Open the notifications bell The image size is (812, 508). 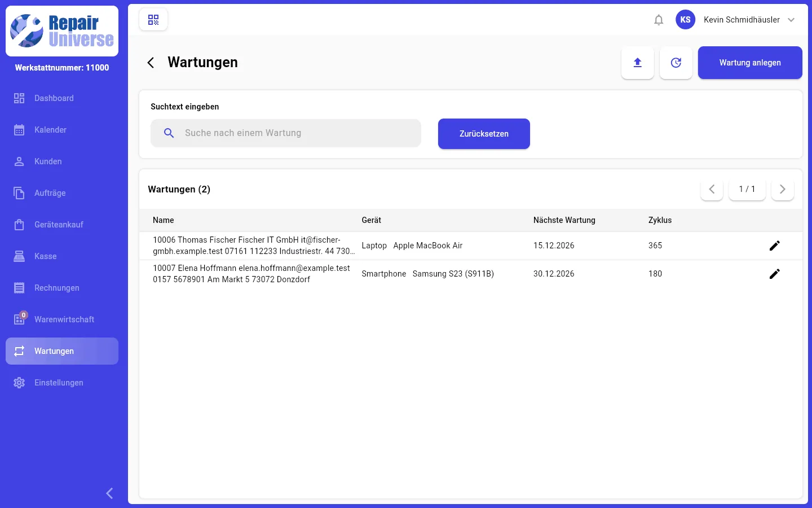click(x=659, y=20)
